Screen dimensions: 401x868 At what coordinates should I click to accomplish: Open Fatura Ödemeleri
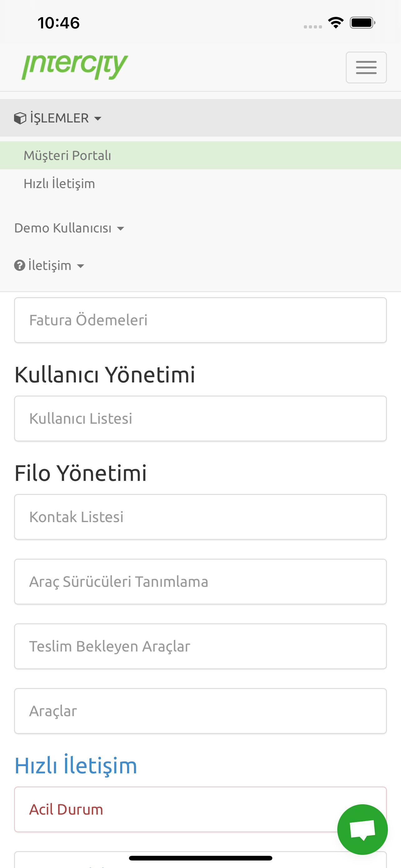200,320
